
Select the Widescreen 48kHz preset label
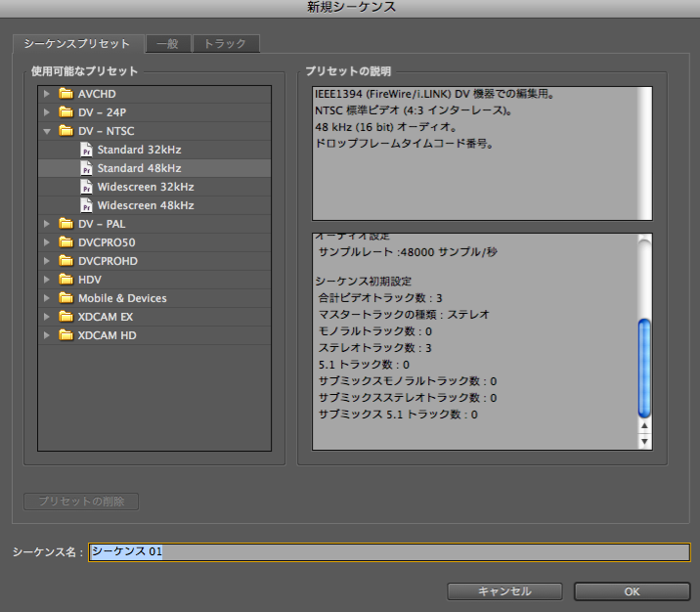[146, 205]
